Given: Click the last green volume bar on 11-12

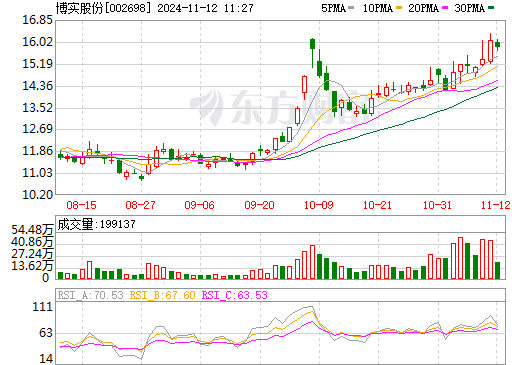Looking at the screenshot, I should pyautogui.click(x=497, y=271).
